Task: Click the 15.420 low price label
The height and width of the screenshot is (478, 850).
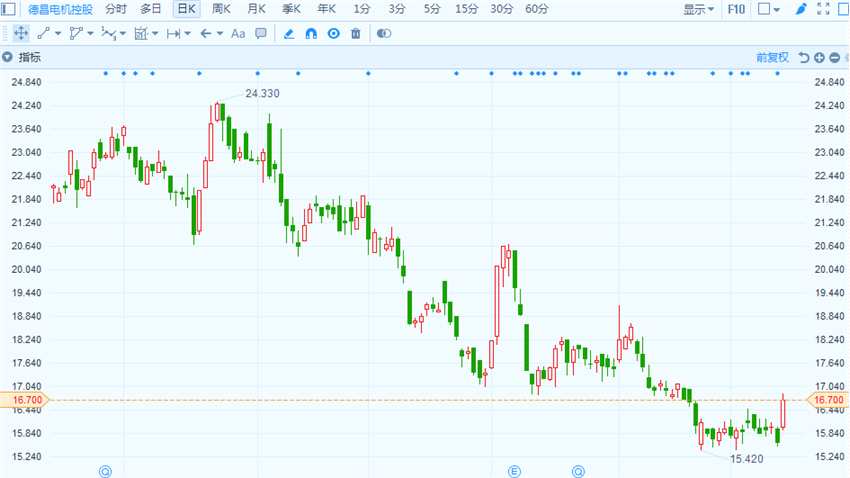Action: click(746, 459)
